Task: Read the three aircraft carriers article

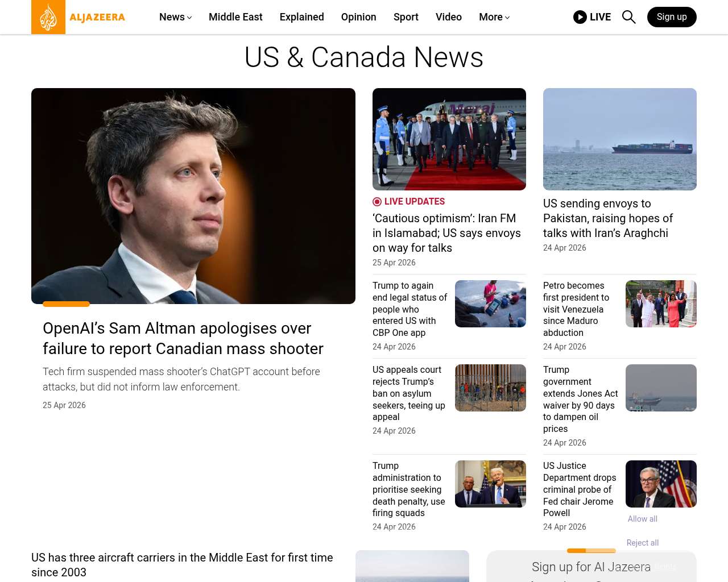Action: (182, 564)
